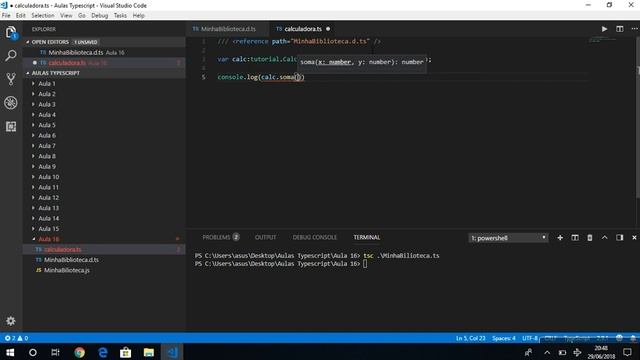The height and width of the screenshot is (360, 640).
Task: Close the terminal panel
Action: tap(634, 238)
